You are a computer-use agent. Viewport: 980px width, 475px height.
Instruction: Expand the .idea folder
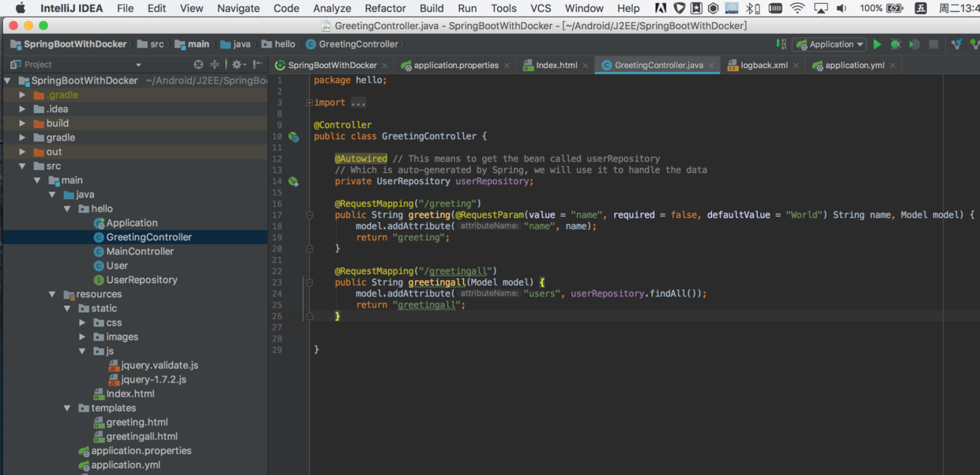pyautogui.click(x=23, y=109)
